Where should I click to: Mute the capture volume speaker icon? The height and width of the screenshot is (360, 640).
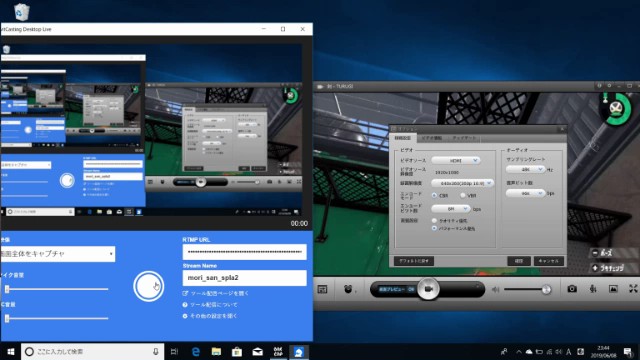click(x=496, y=289)
